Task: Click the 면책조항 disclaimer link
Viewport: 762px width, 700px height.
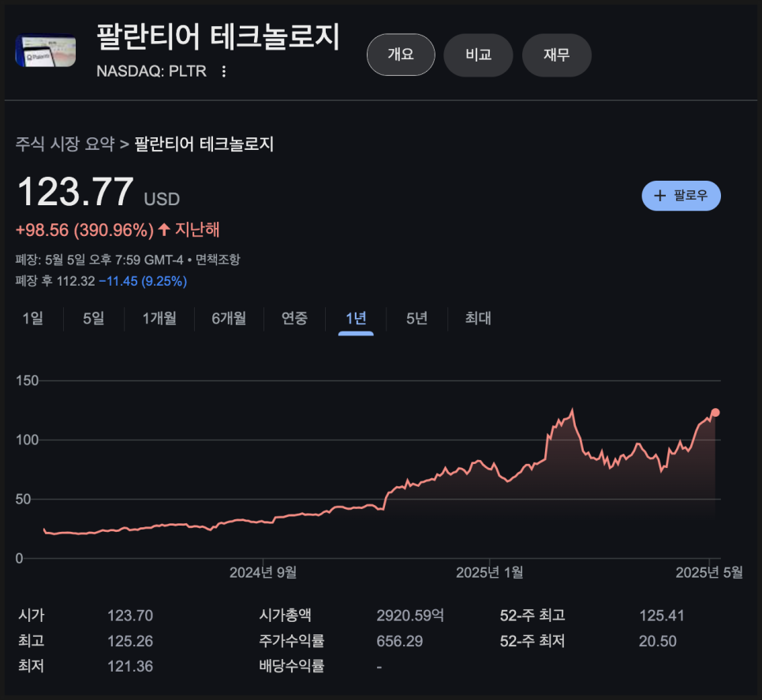Action: [x=218, y=260]
